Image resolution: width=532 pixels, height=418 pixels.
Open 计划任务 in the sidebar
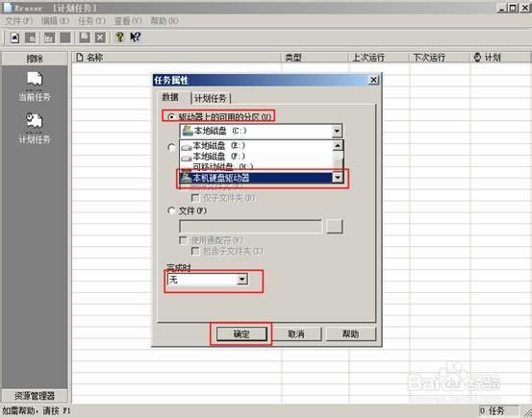pos(35,129)
